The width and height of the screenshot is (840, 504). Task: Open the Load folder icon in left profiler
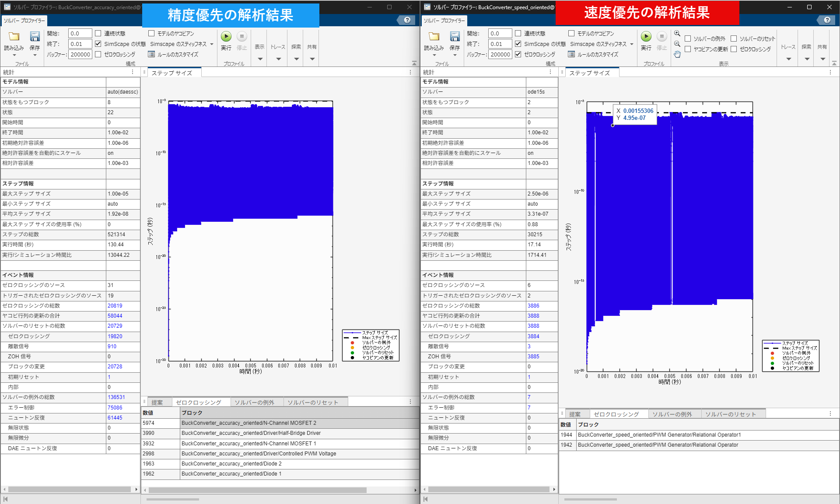click(14, 37)
